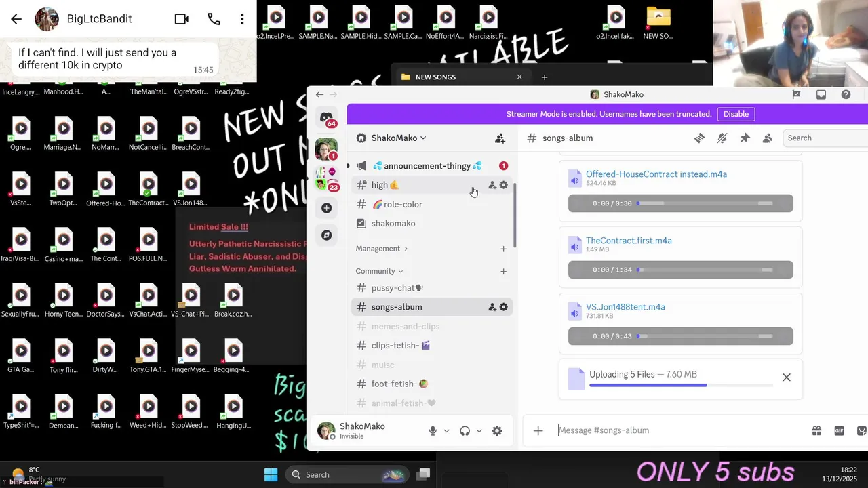Open the clips-fetish channel

(x=431, y=345)
